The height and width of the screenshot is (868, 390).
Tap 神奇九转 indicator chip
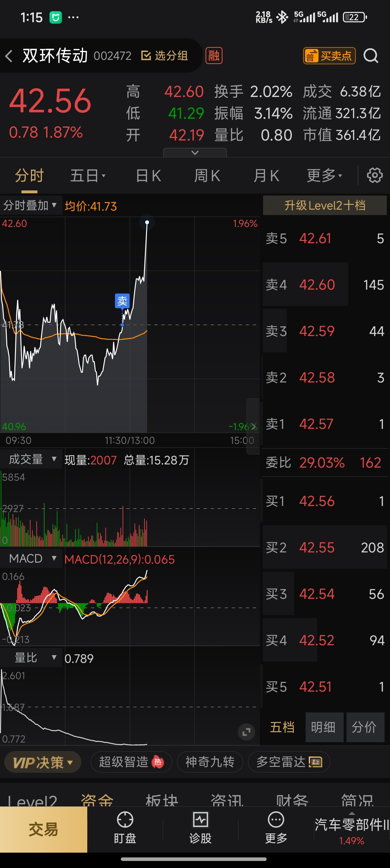pyautogui.click(x=210, y=762)
